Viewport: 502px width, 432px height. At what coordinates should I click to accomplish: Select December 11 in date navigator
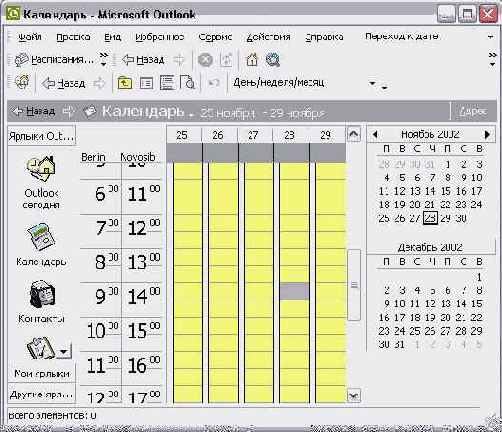point(415,304)
